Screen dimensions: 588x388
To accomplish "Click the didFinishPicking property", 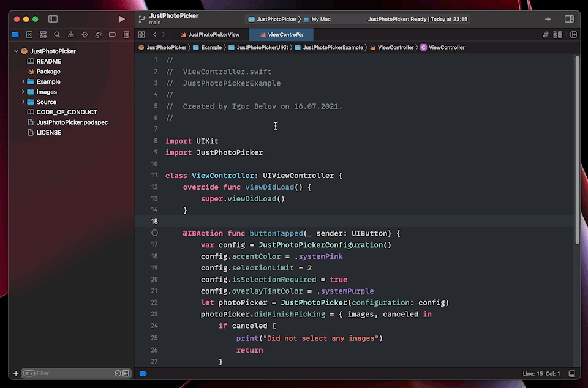I will [x=290, y=314].
